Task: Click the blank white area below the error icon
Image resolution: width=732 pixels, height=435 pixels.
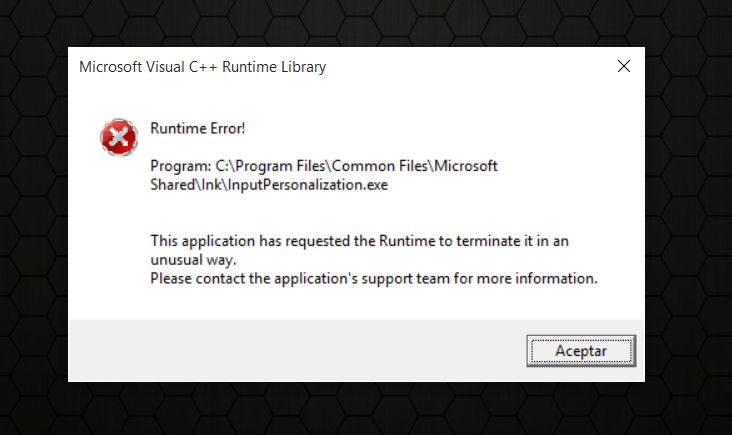Action: tap(118, 230)
